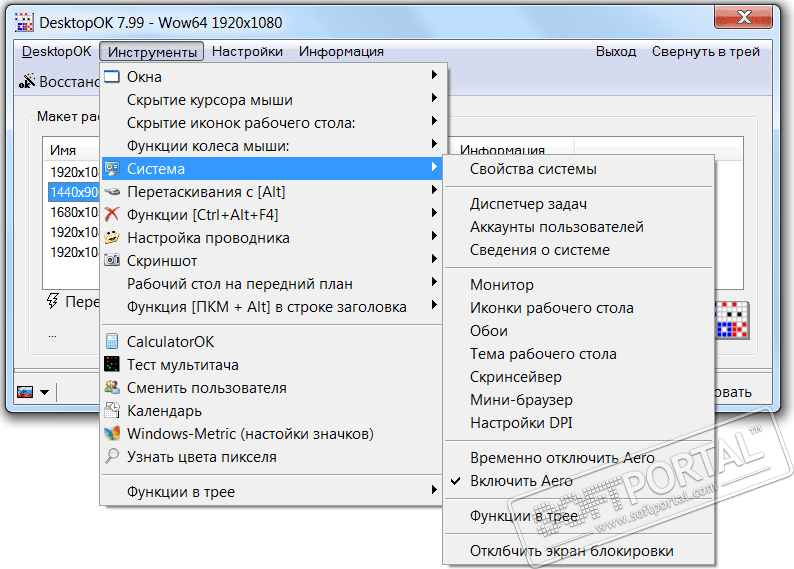Open Иконки рабочего стола settings
Image resolution: width=794 pixels, height=569 pixels.
point(579,308)
